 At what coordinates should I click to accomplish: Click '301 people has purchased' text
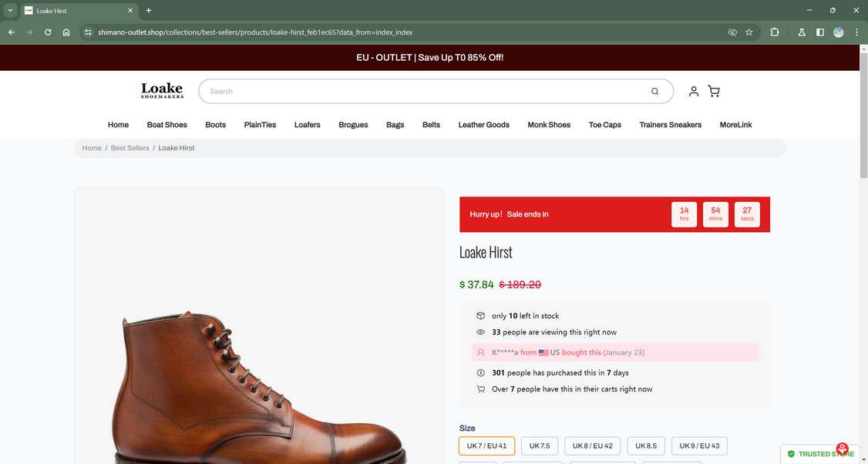(560, 372)
